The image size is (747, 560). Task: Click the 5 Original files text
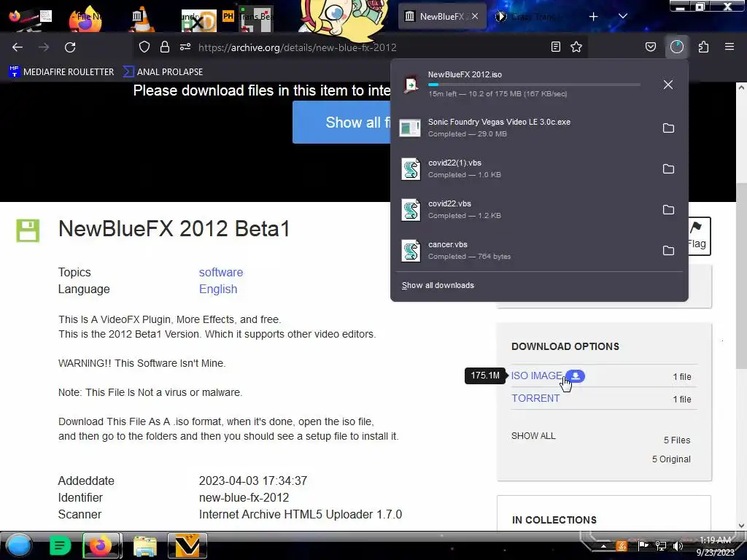671,459
